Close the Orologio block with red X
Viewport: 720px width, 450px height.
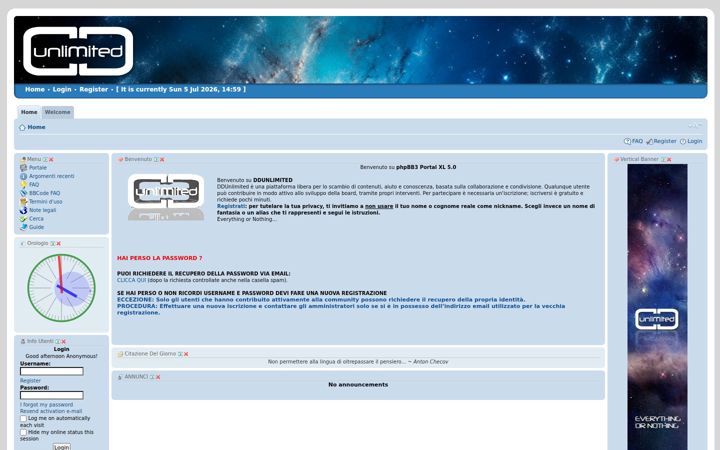pos(58,244)
